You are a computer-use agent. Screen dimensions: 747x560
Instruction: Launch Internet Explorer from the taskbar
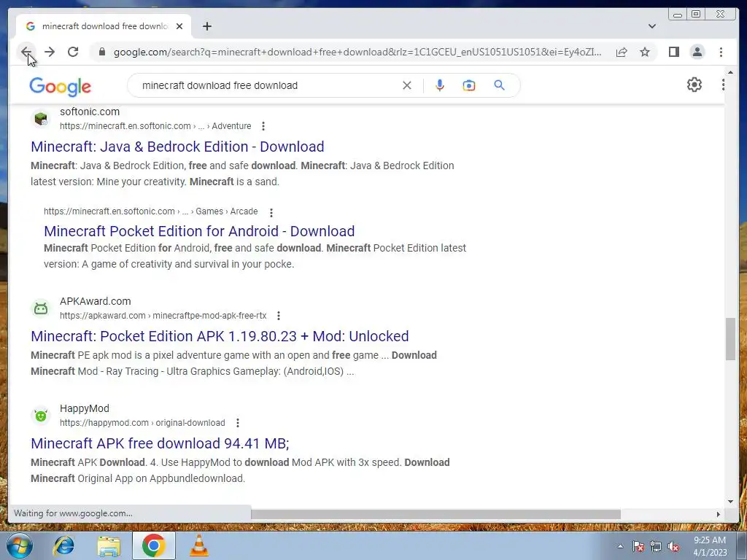click(64, 545)
